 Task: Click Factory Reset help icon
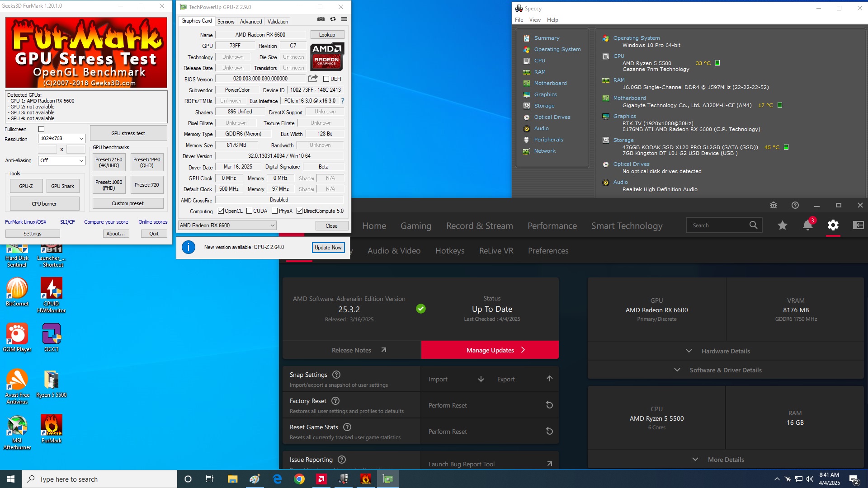coord(335,401)
